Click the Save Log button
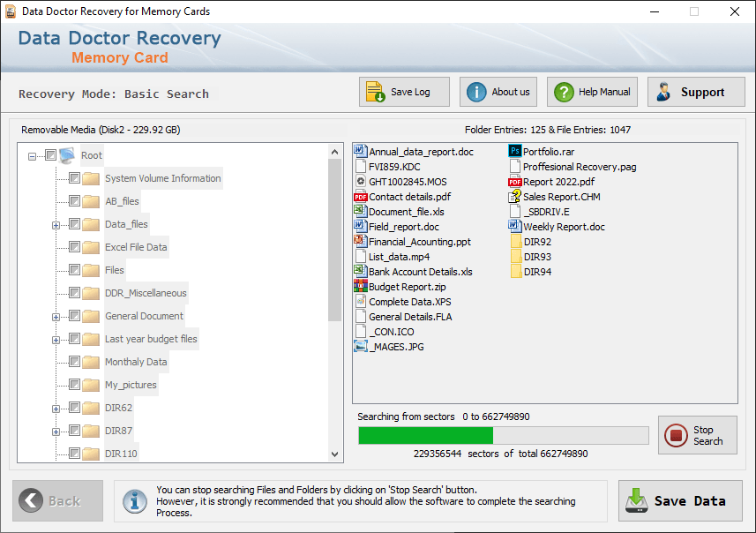The width and height of the screenshot is (756, 533). (x=404, y=92)
